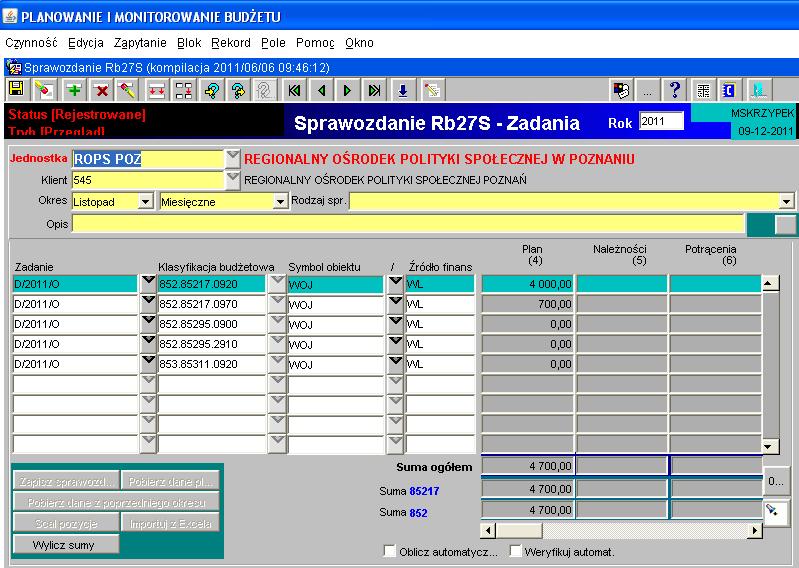Click the blue question mark help icon
799x568 pixels.
(675, 90)
